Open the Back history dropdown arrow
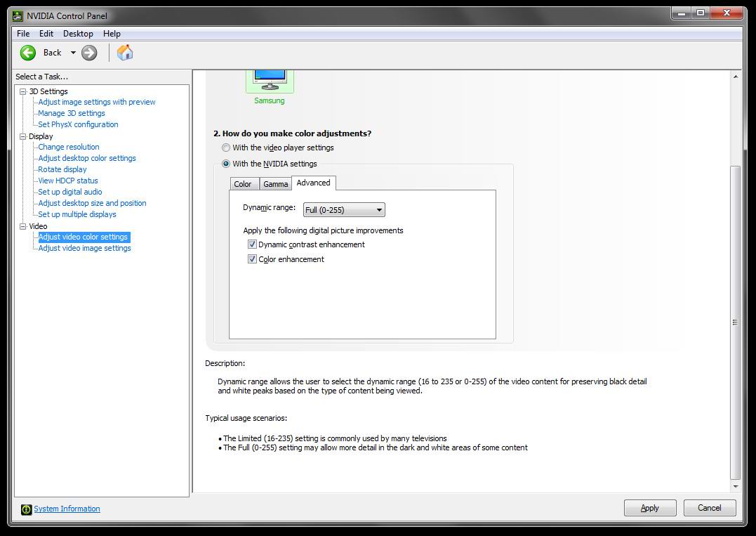 pyautogui.click(x=72, y=53)
